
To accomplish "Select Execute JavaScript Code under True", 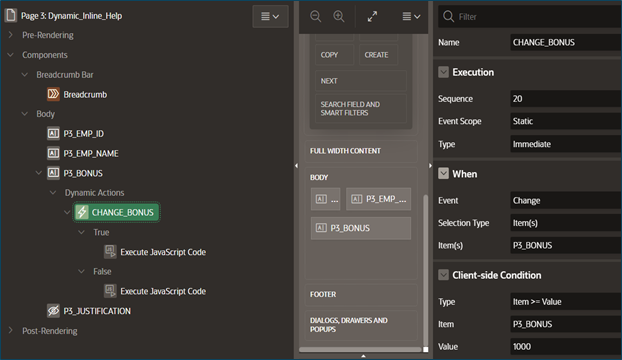I will [163, 252].
